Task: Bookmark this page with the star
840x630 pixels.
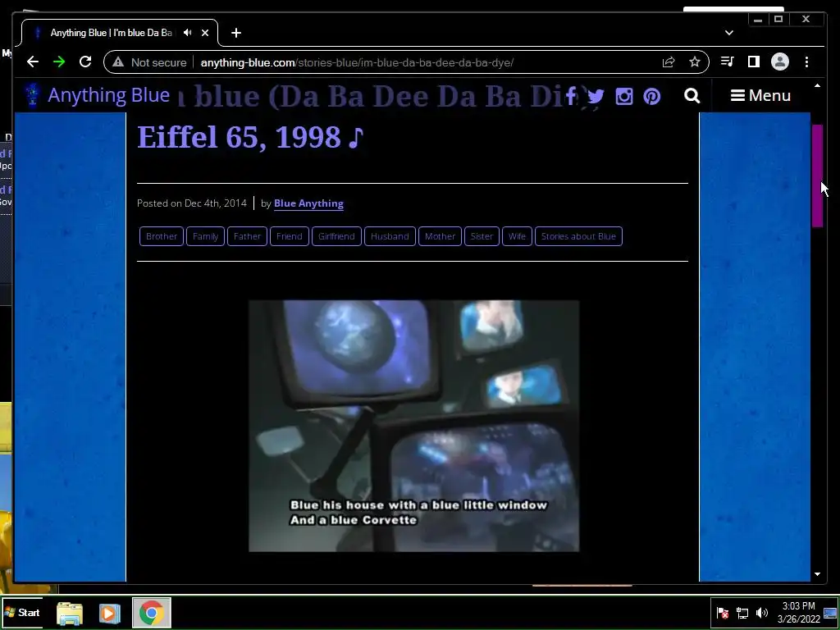Action: pos(694,62)
